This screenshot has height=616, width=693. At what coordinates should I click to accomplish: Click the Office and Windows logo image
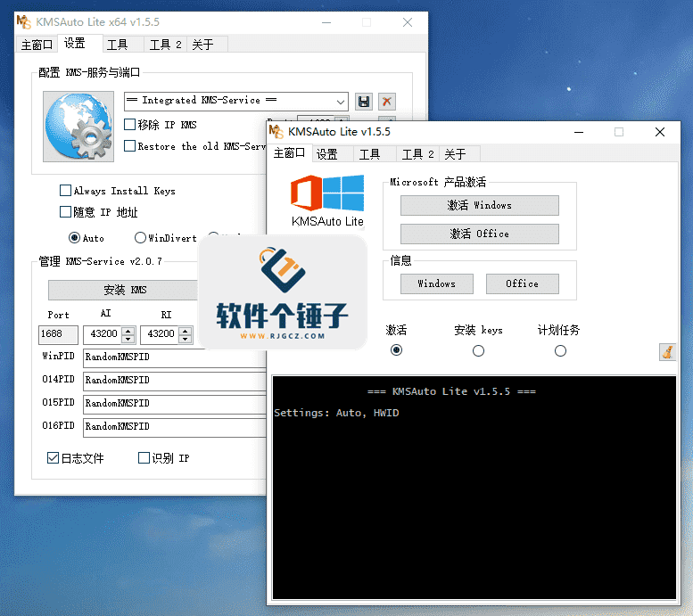pyautogui.click(x=327, y=193)
